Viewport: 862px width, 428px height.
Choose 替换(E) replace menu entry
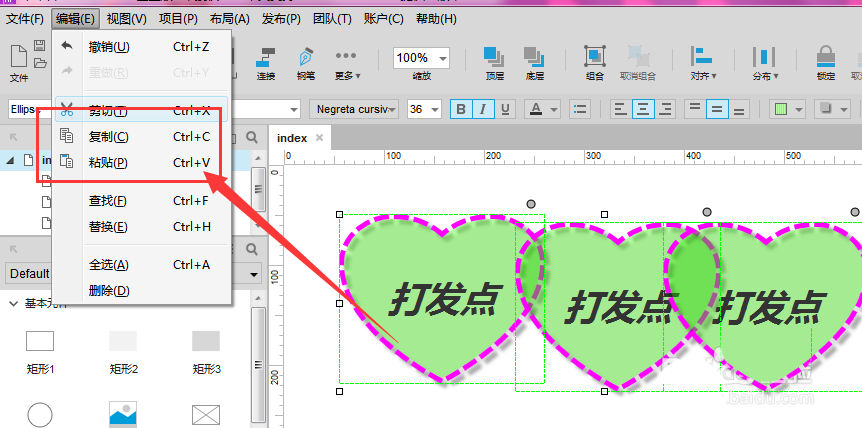(x=141, y=226)
